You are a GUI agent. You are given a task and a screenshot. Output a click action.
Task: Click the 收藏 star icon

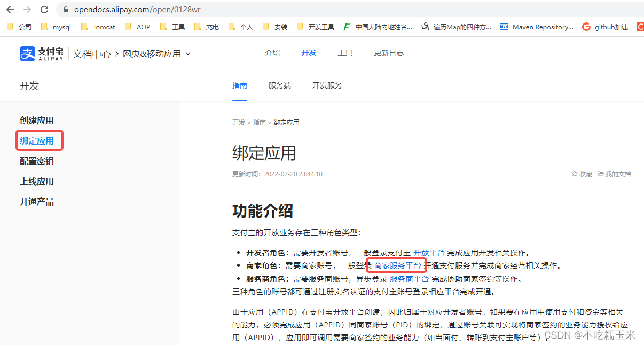574,174
